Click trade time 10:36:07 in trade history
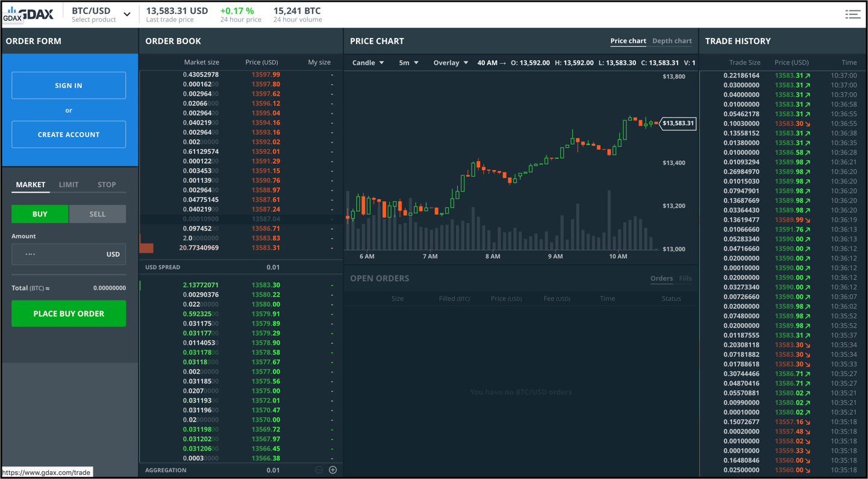The height and width of the screenshot is (479, 868). click(x=843, y=297)
